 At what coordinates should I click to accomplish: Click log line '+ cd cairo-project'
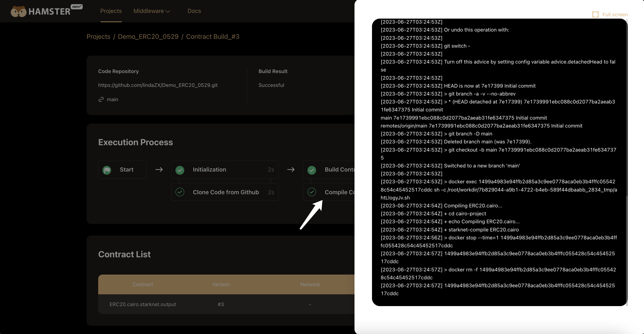click(433, 214)
